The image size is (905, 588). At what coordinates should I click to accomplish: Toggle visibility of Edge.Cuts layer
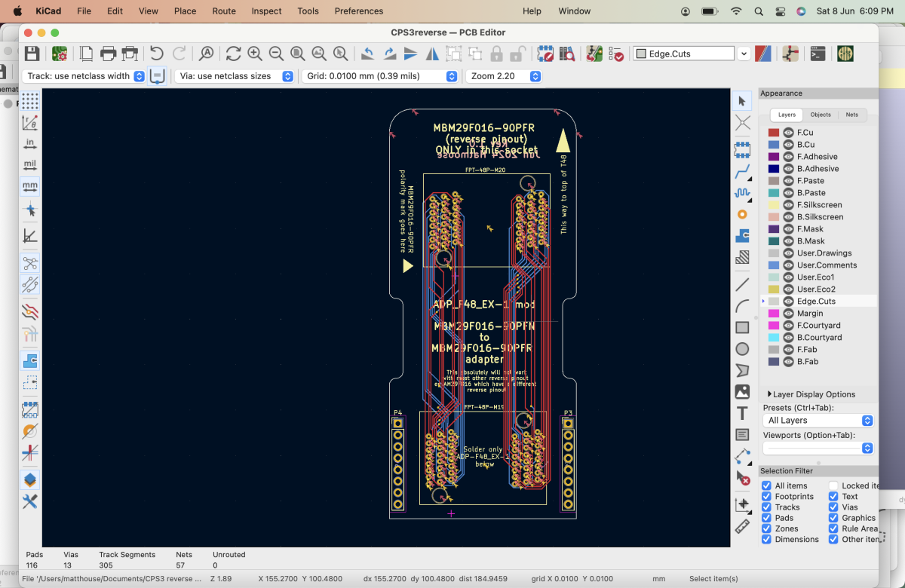coord(788,302)
